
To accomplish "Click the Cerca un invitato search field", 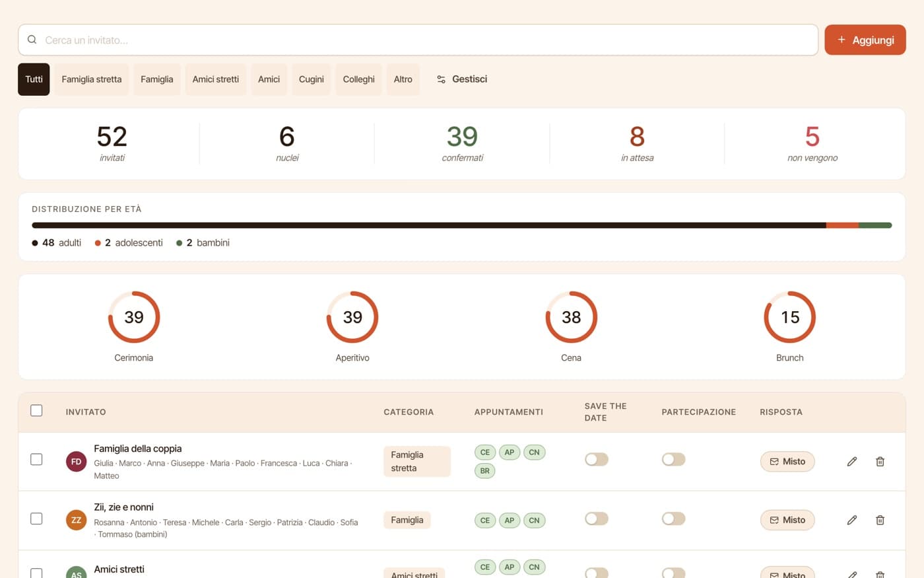I will (x=418, y=40).
